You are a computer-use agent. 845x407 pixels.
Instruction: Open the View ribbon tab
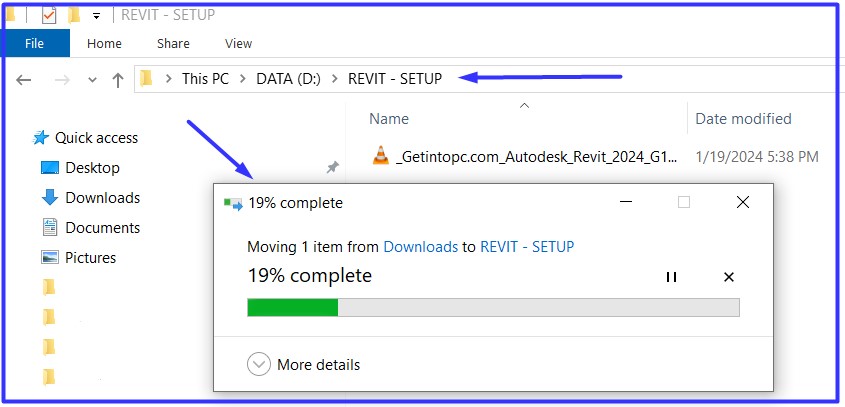[238, 44]
